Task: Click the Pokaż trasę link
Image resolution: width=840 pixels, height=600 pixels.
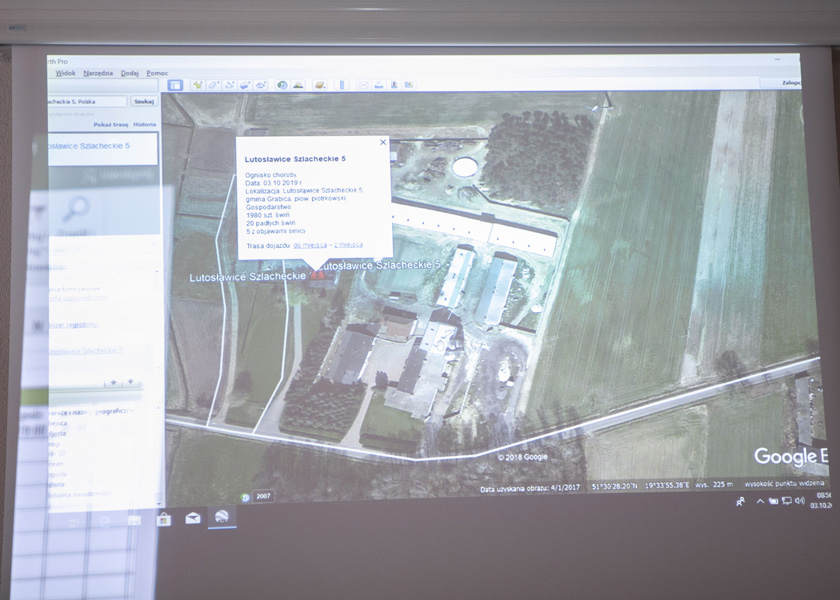Action: coord(109,125)
